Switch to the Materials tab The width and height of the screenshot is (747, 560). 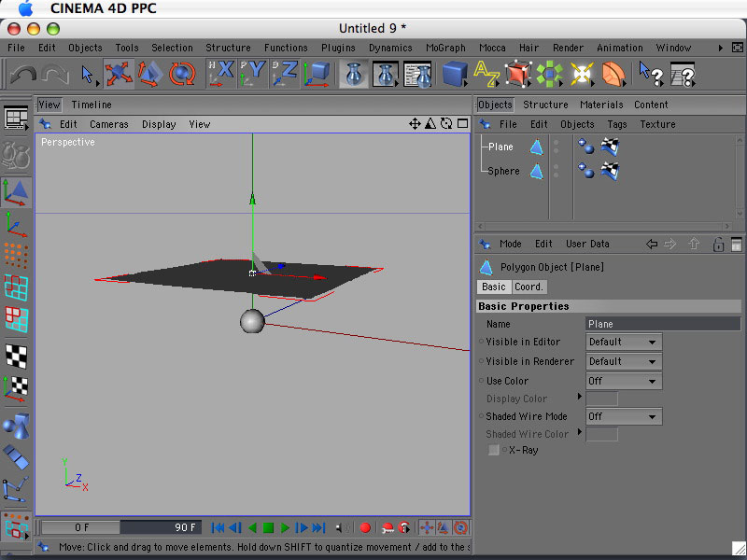click(600, 105)
